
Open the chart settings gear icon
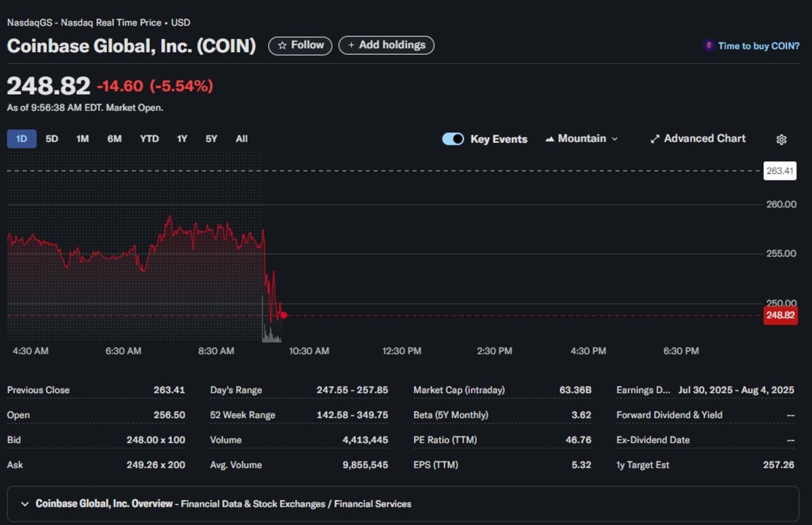(x=781, y=139)
